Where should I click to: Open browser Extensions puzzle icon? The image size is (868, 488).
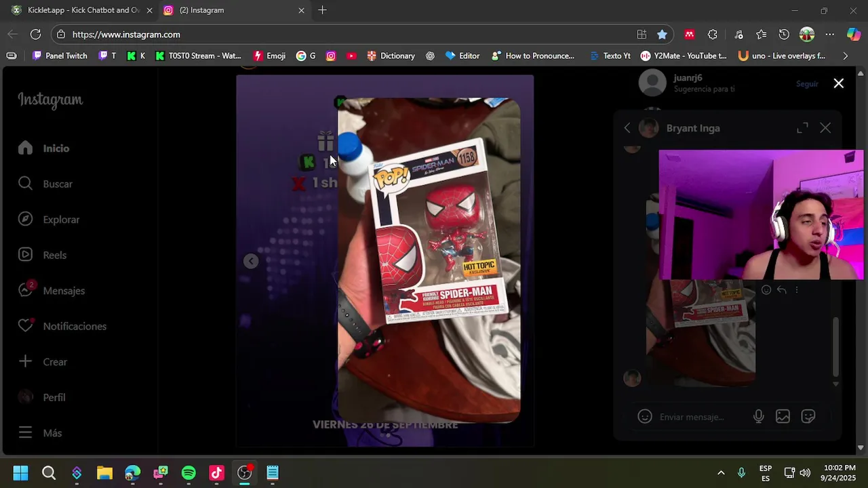click(x=713, y=35)
